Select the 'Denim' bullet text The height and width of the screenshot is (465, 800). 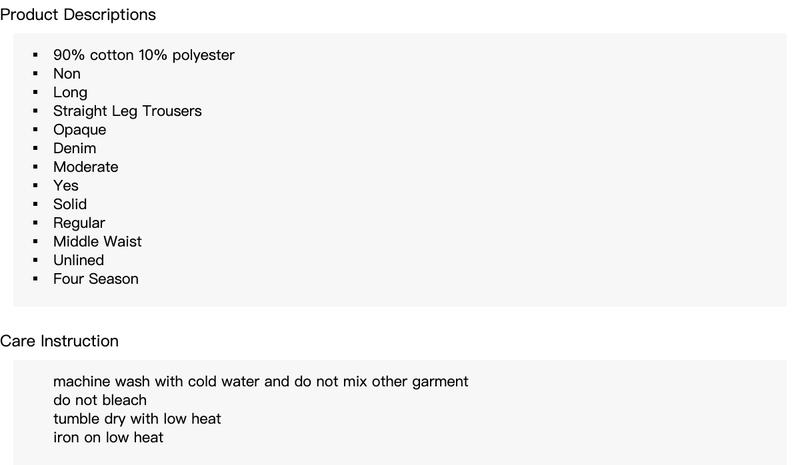(x=75, y=148)
